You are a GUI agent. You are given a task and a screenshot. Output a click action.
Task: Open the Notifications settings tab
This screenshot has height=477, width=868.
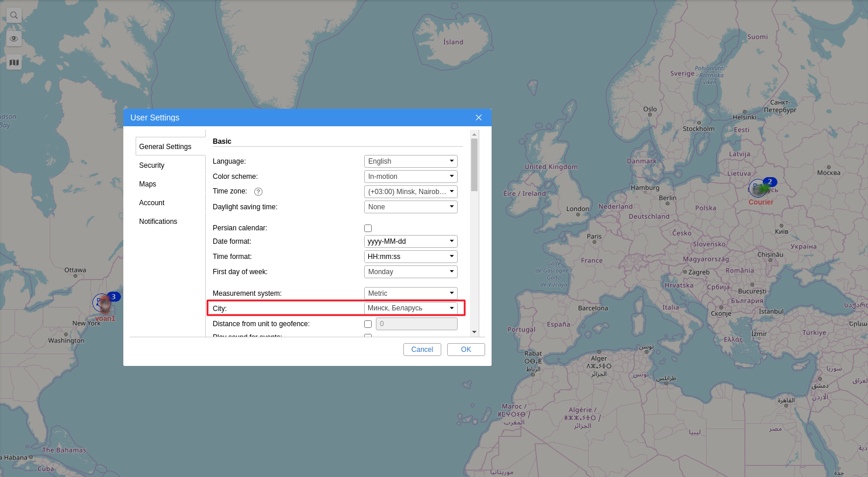(158, 222)
